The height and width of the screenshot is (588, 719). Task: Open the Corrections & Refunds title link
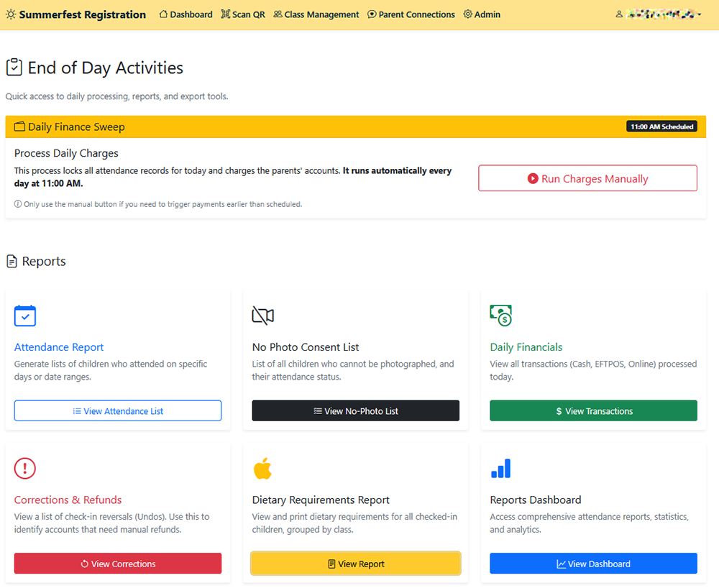(68, 500)
